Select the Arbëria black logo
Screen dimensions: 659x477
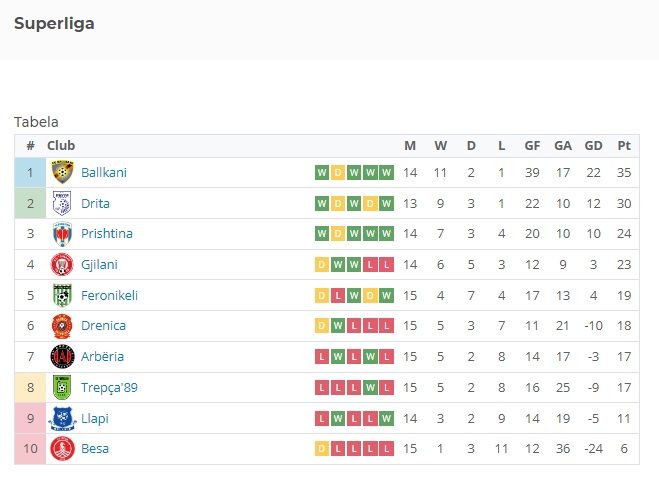[x=62, y=356]
